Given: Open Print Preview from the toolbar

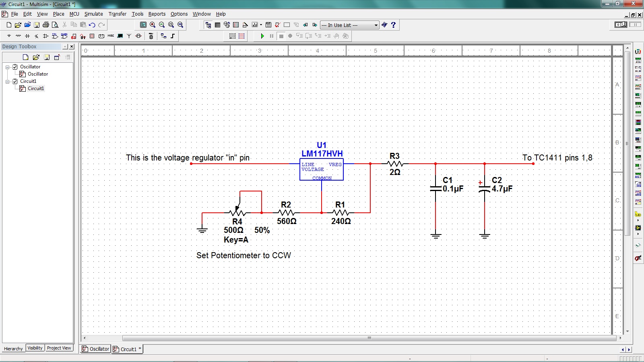Looking at the screenshot, I should pos(55,25).
